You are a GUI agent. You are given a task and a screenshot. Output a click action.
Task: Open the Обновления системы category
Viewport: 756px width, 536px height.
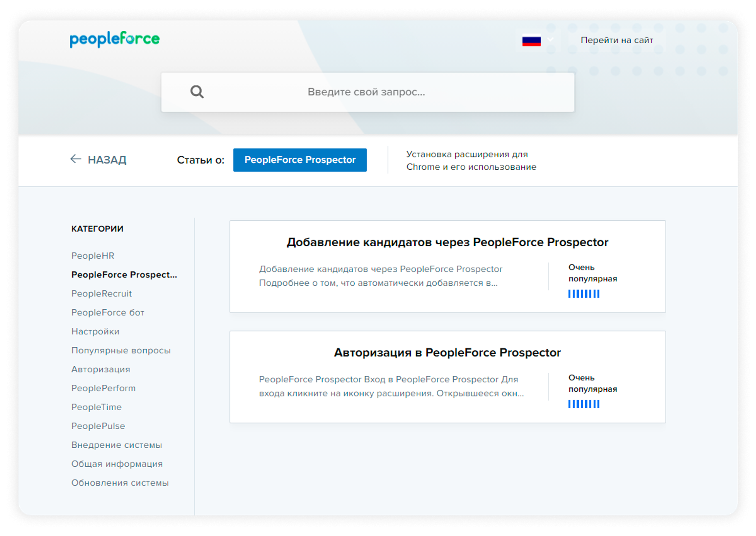pos(120,483)
